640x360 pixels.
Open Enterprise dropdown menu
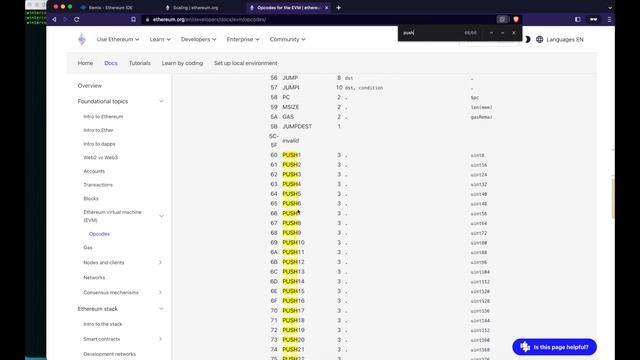click(243, 39)
